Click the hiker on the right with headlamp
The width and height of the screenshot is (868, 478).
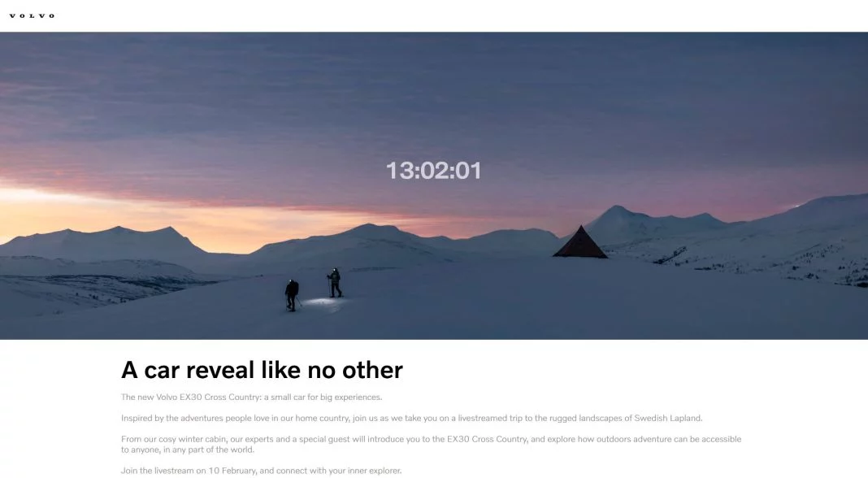click(x=334, y=283)
